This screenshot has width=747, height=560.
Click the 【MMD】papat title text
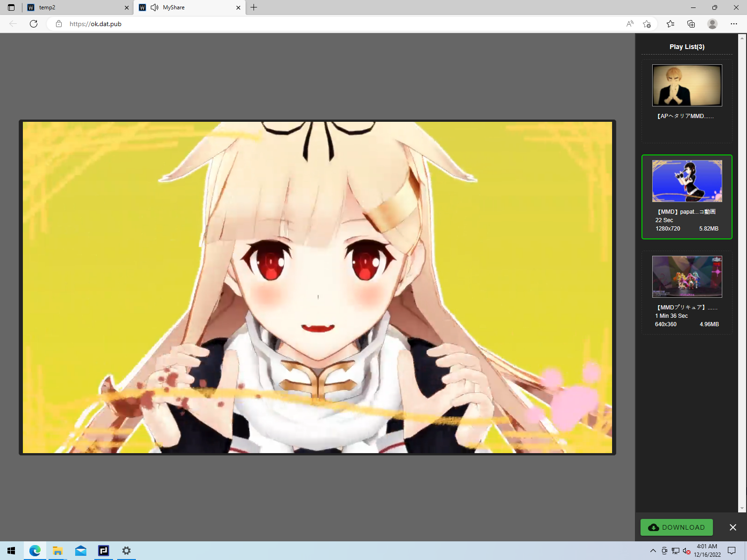[x=686, y=212]
